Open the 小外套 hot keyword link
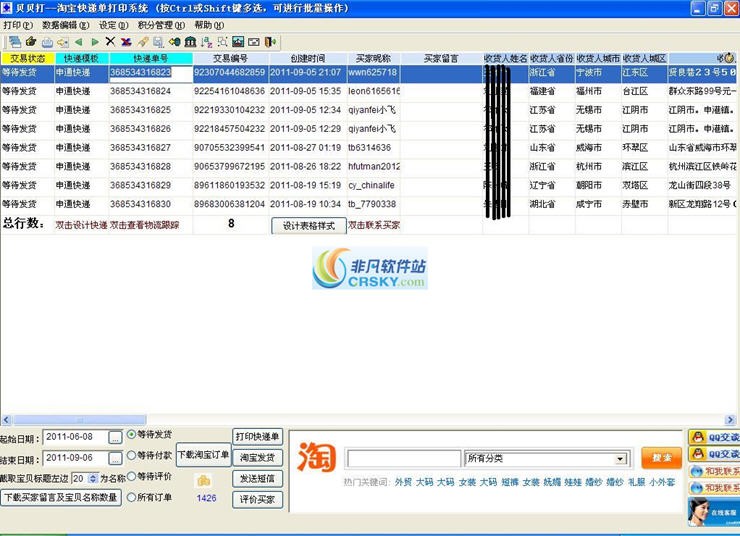 (662, 482)
